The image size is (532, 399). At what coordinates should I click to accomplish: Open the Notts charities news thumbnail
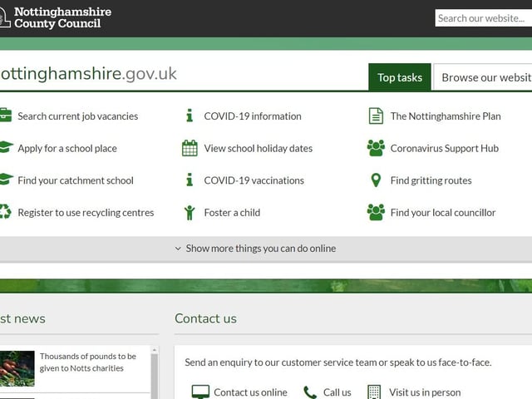pyautogui.click(x=17, y=368)
